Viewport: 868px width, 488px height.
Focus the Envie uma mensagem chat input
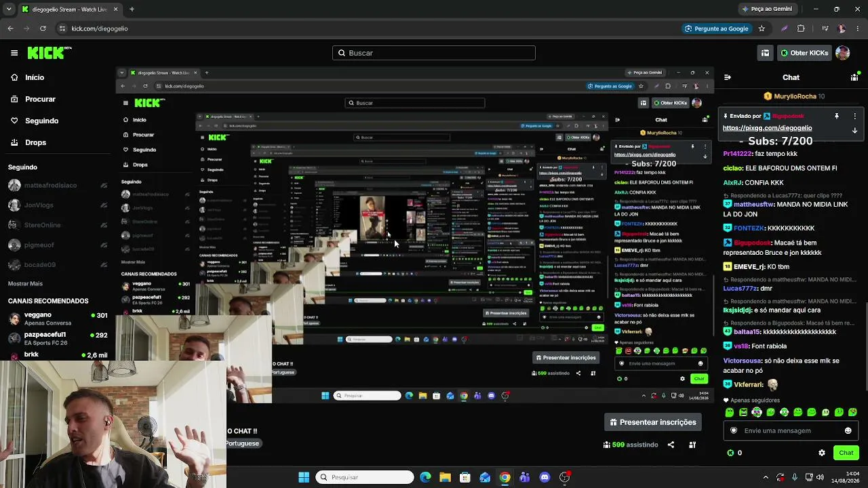pyautogui.click(x=790, y=430)
